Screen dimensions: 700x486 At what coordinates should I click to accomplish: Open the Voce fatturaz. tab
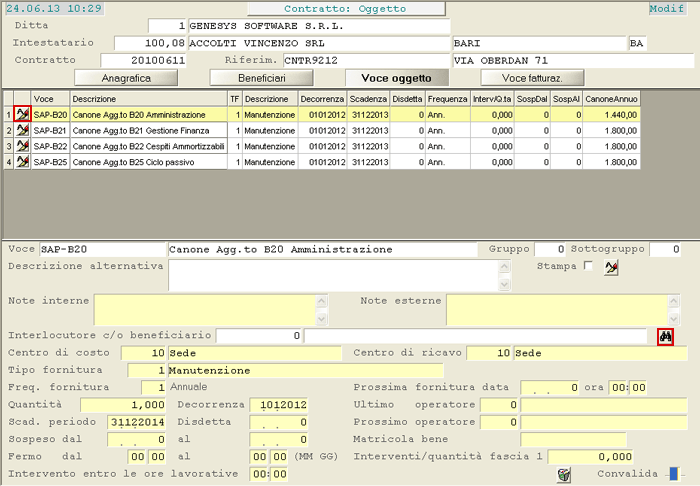(x=532, y=78)
